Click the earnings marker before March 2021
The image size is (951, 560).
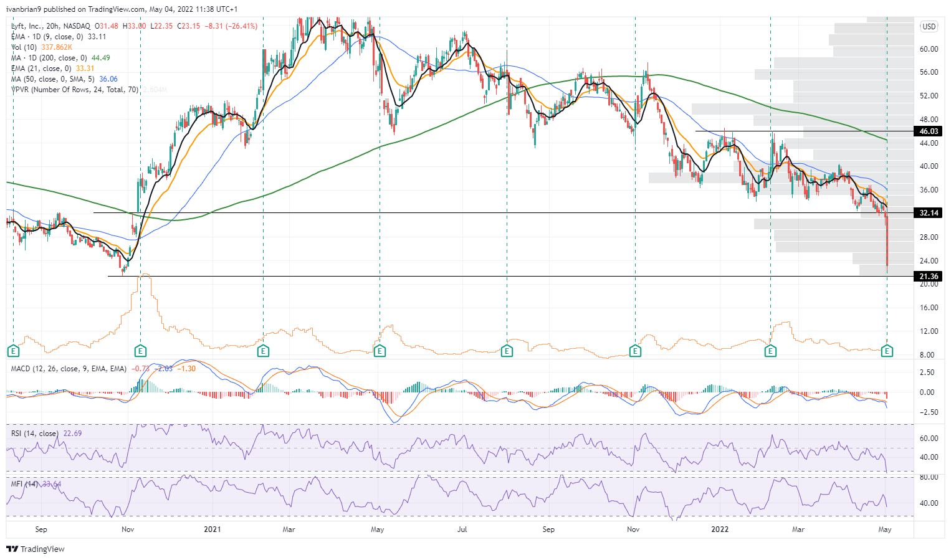point(263,351)
